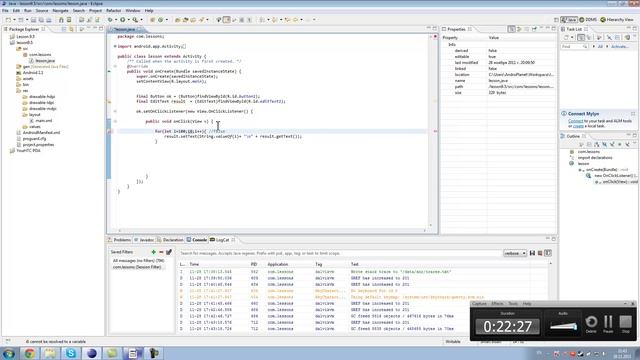This screenshot has width=640, height=360.
Task: Click the Connect link in Connect Mylyn
Action: tap(576, 121)
